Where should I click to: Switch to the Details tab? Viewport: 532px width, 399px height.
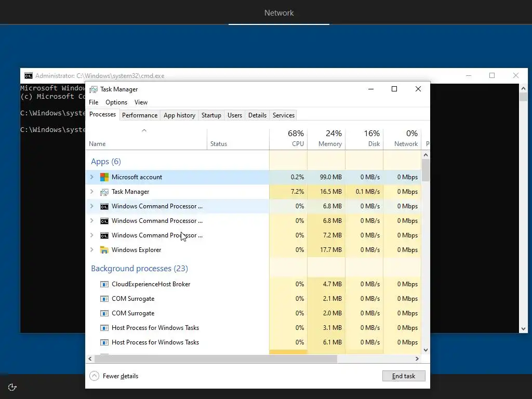[x=258, y=115]
